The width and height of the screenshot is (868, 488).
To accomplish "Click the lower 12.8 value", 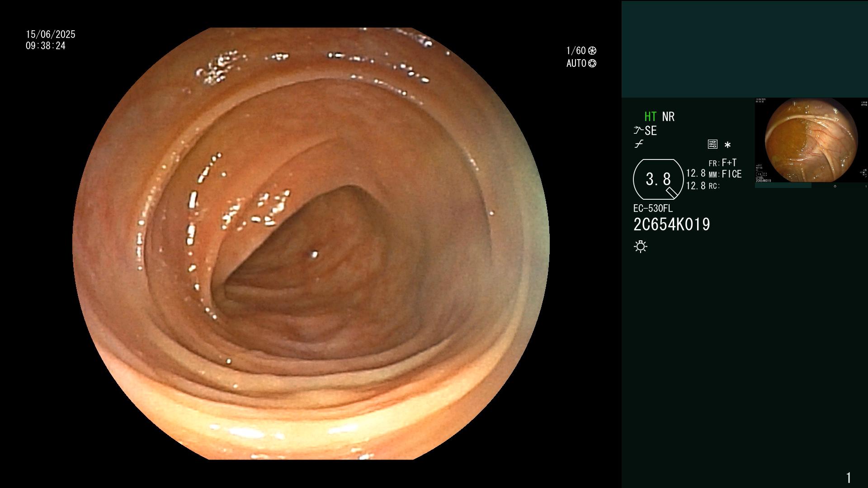I will pyautogui.click(x=696, y=186).
